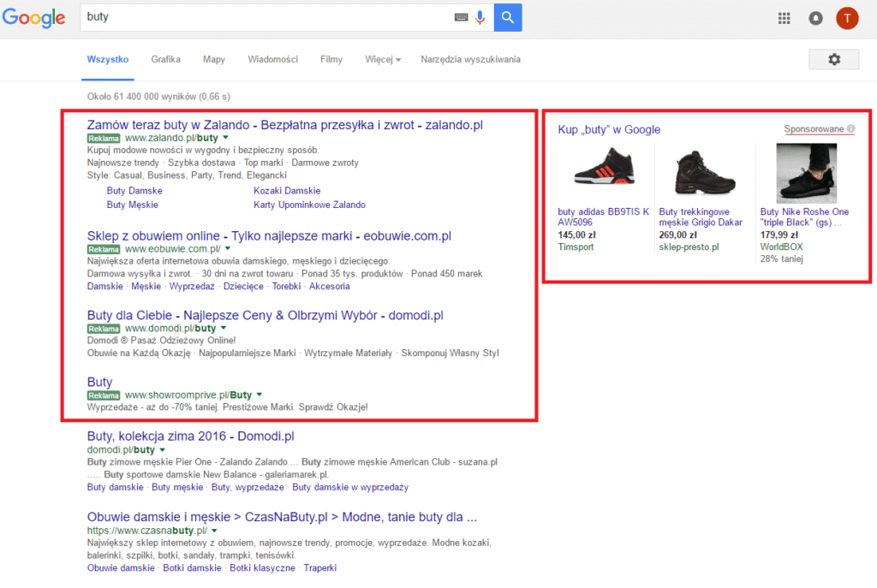The image size is (877, 588).
Task: Click the adidas BB9TIS shoe image
Action: click(x=606, y=172)
